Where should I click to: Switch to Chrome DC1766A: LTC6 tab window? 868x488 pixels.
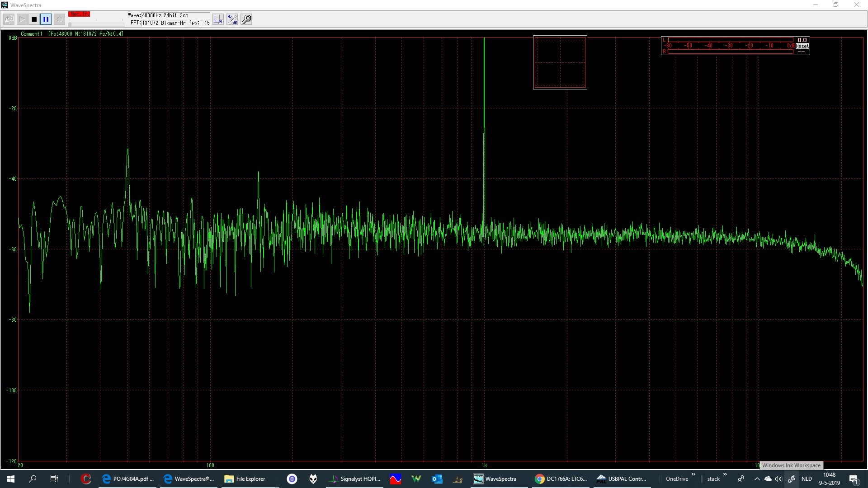click(x=561, y=479)
